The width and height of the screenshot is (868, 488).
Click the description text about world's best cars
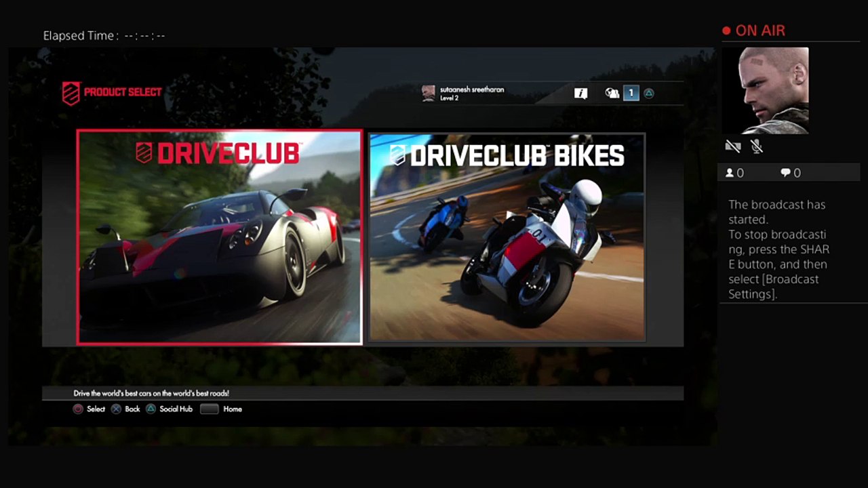point(151,393)
